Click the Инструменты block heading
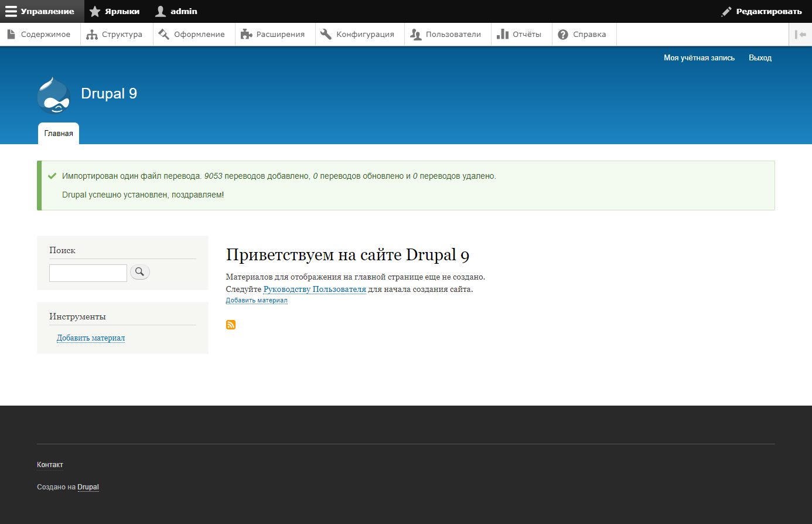The image size is (812, 524). (x=77, y=317)
